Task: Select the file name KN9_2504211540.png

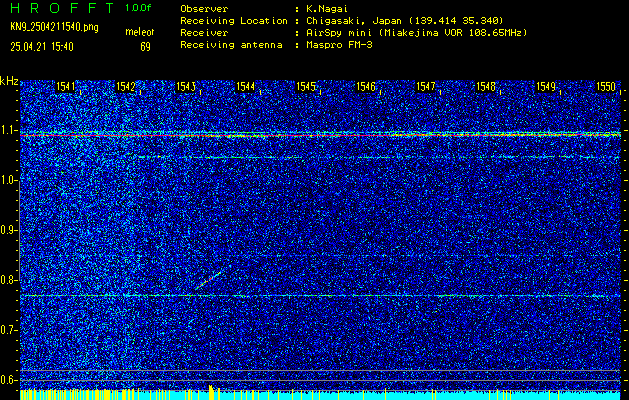Action: [x=54, y=27]
